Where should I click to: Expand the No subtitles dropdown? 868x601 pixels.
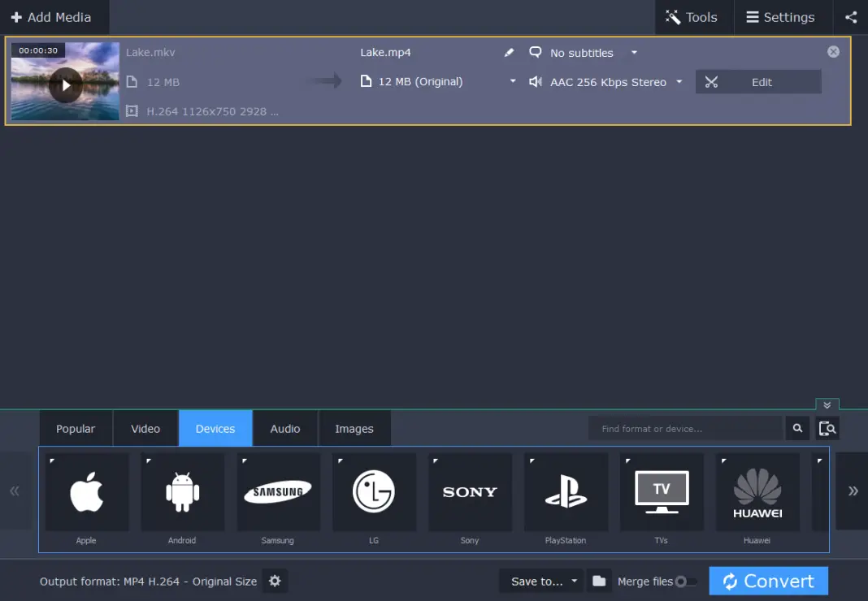tap(635, 53)
